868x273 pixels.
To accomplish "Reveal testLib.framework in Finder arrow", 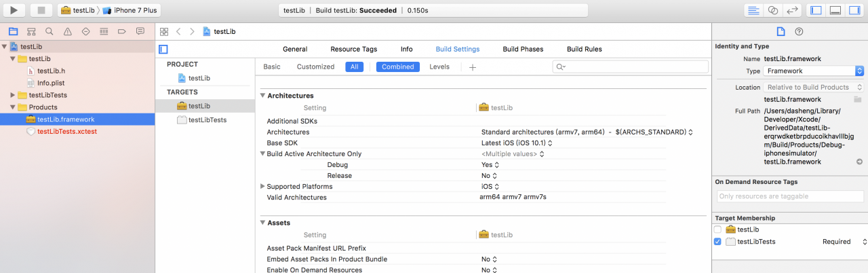I will tap(859, 162).
